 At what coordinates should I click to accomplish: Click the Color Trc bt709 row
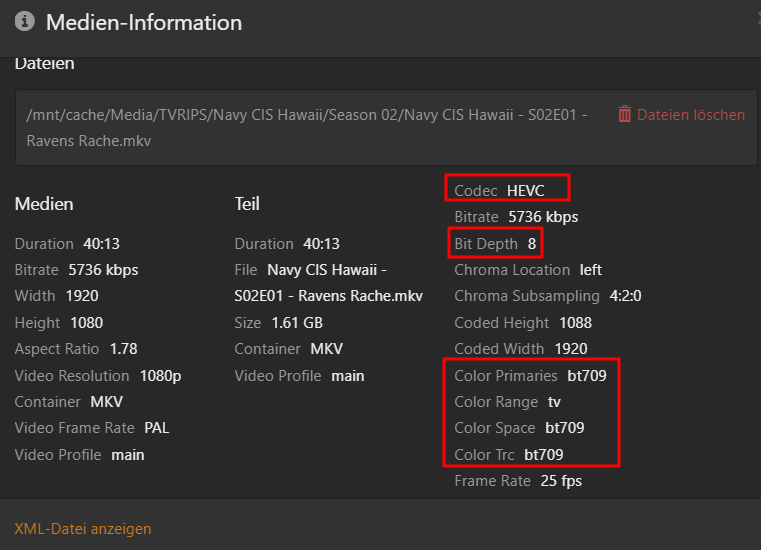pos(509,455)
